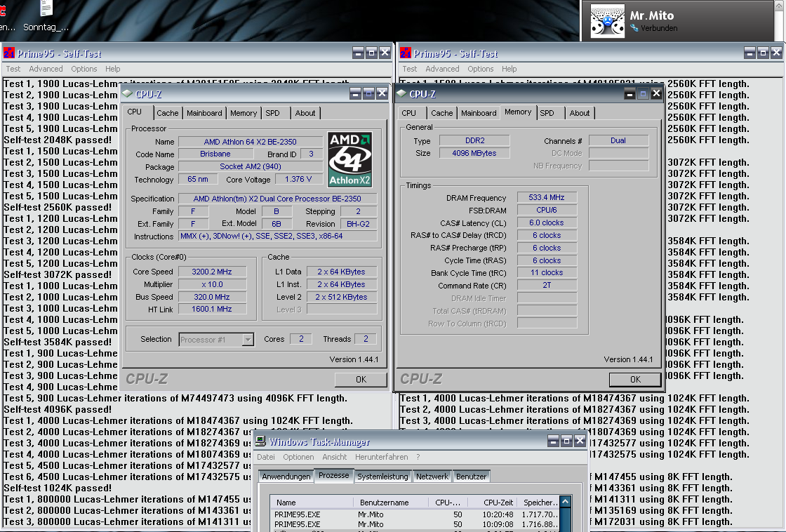Click Mr. Mito's messenger avatar
This screenshot has width=786, height=532.
tap(608, 21)
